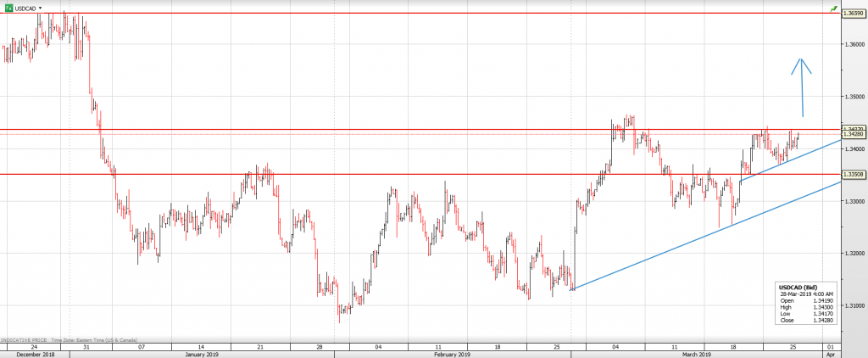Open the USDCAD symbol dropdown arrow
The height and width of the screenshot is (358, 868).
coord(40,7)
